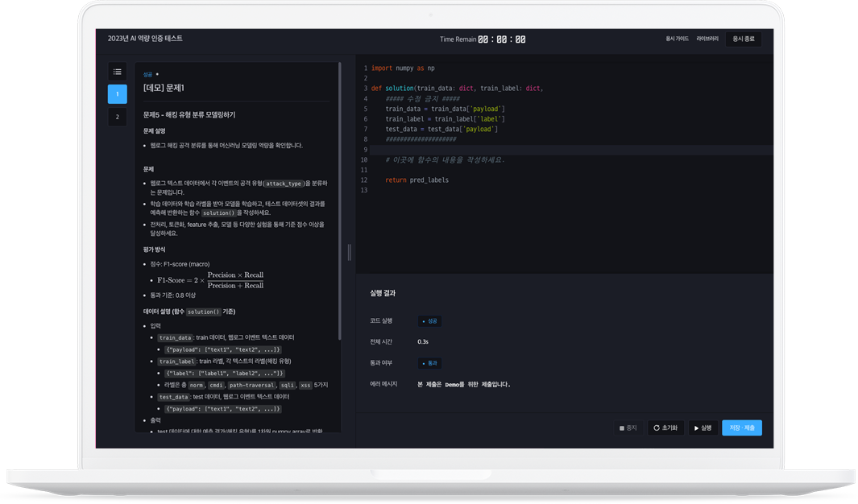
Task: Click the 응시 종료 button
Action: pos(743,39)
